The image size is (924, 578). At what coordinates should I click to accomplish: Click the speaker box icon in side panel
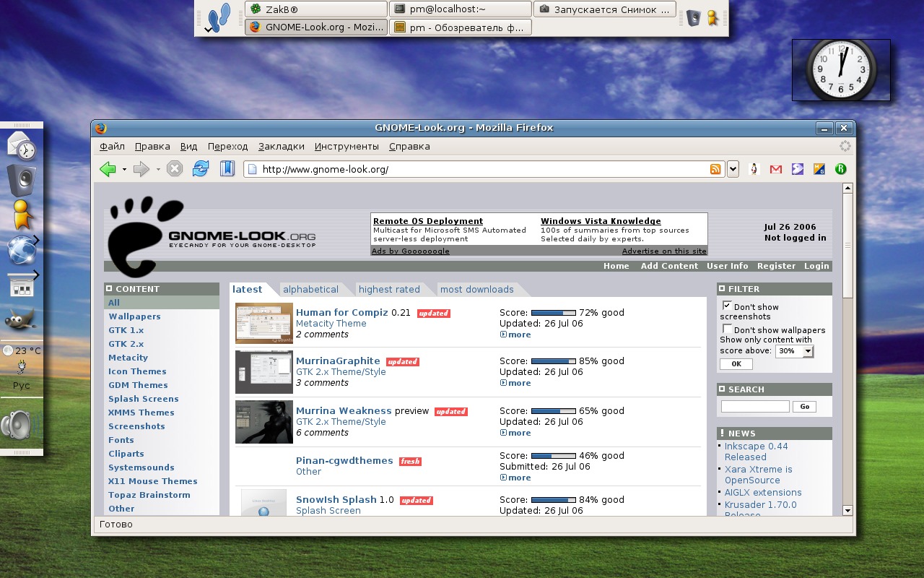coord(22,179)
